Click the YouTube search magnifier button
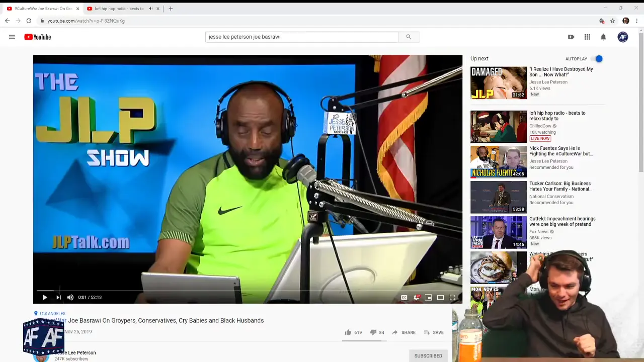The width and height of the screenshot is (644, 362). (x=409, y=37)
